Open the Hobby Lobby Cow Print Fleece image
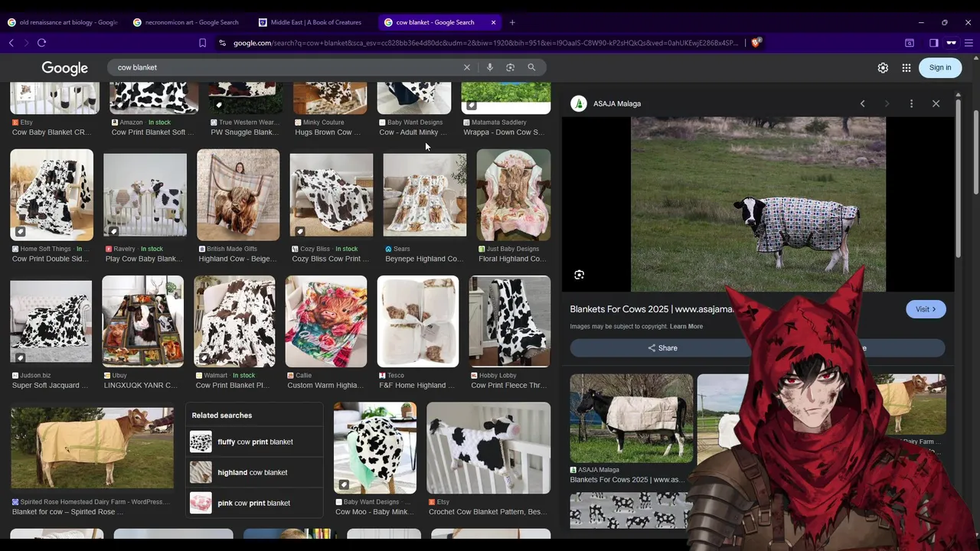The height and width of the screenshot is (551, 980). [510, 321]
